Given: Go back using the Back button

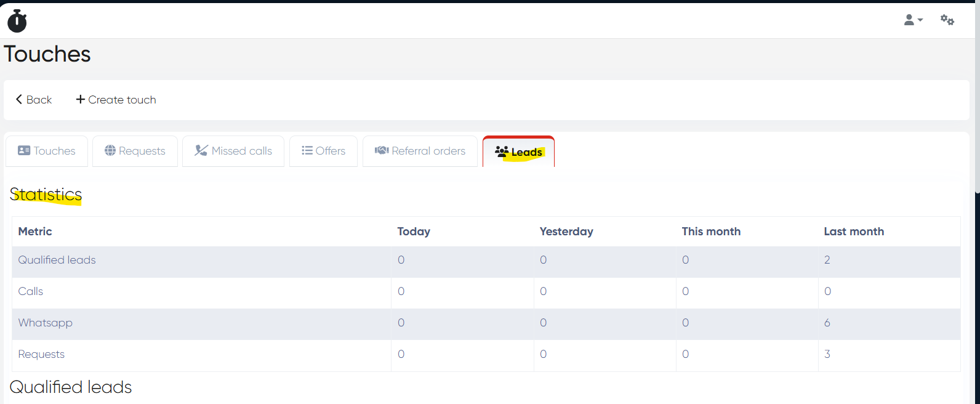Looking at the screenshot, I should point(34,100).
